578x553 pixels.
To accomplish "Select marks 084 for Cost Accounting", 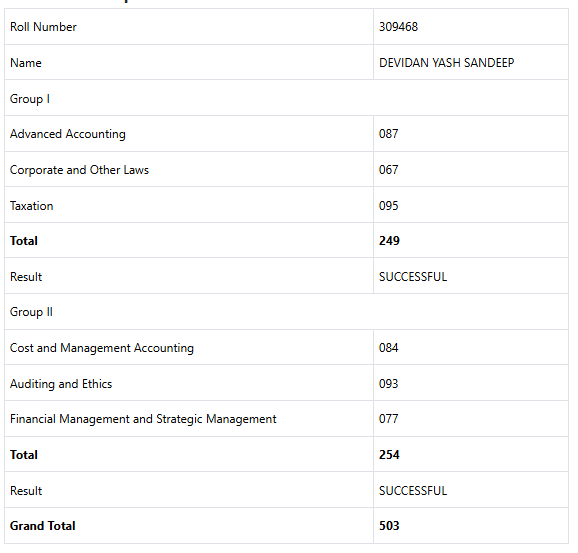I will click(389, 348).
